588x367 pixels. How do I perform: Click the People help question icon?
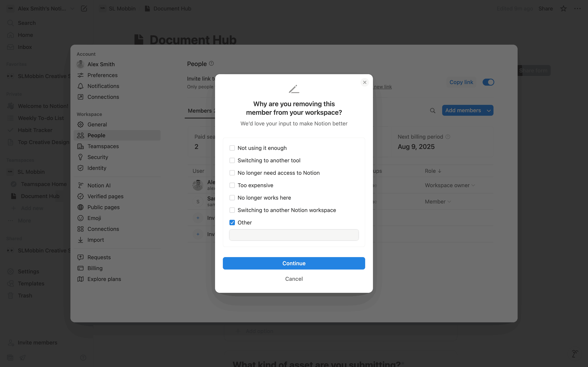[211, 63]
